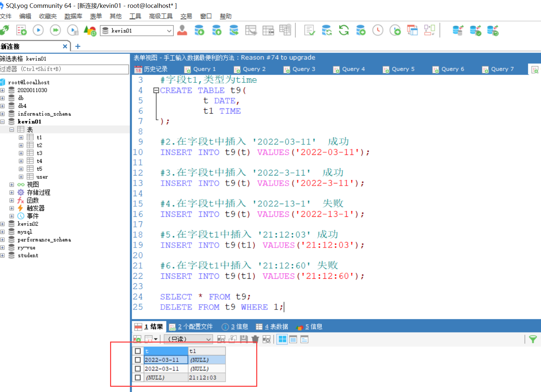Viewport: 541px width, 392px height.
Task: Check the header select-all checkbox in results
Action: 138,351
